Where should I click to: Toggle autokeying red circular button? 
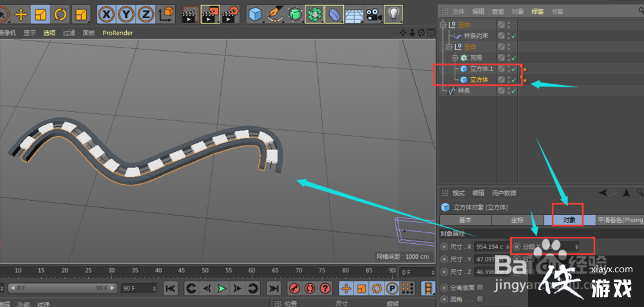tap(309, 288)
